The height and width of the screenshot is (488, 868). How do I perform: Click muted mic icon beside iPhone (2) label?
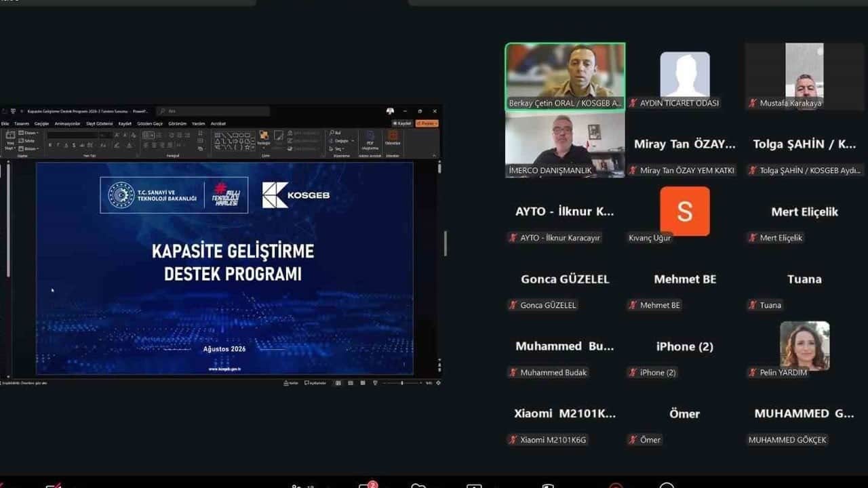pos(633,372)
